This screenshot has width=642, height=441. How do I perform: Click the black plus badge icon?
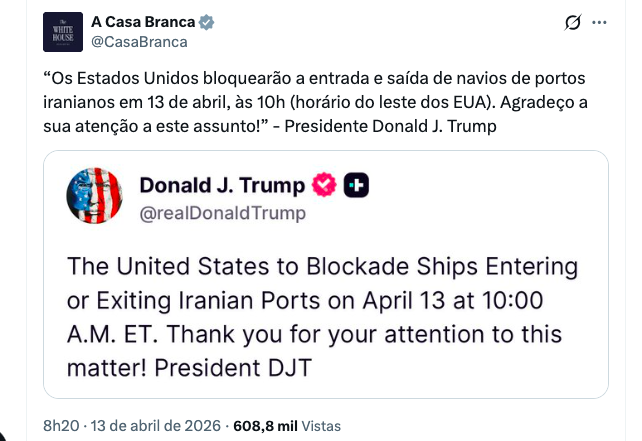pyautogui.click(x=356, y=185)
